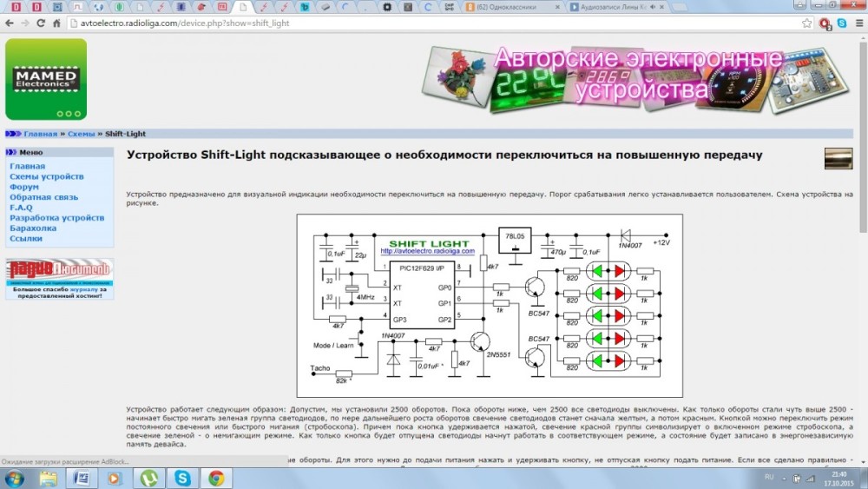Open Skype from the taskbar
This screenshot has width=868, height=489.
pyautogui.click(x=182, y=478)
